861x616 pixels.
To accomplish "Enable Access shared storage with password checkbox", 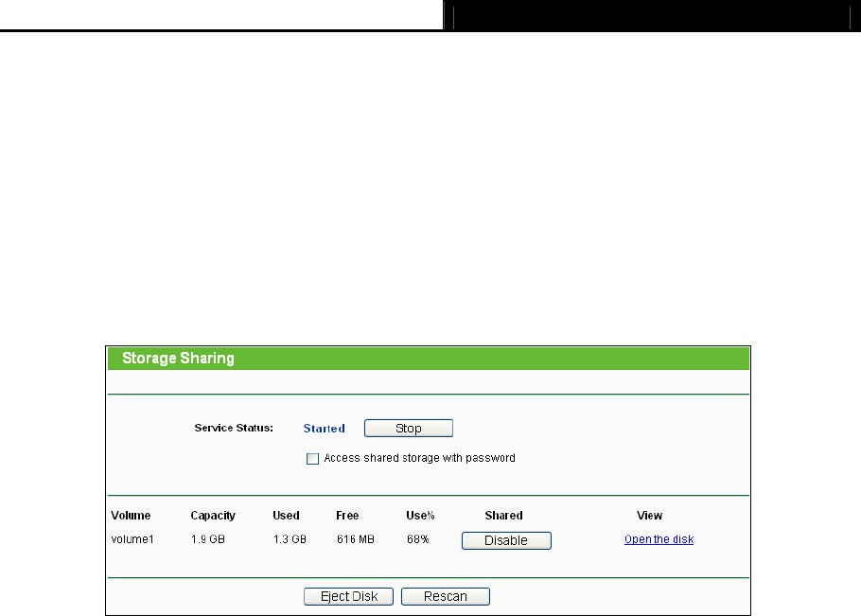I will click(312, 458).
